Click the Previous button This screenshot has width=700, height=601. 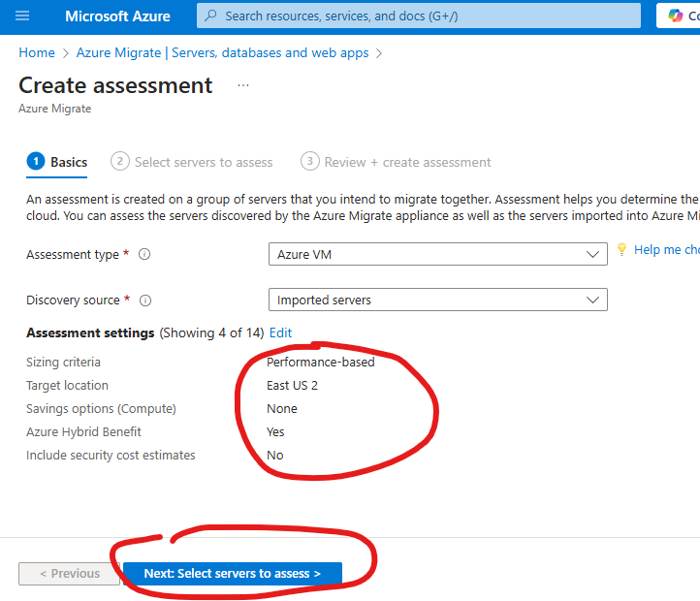(69, 574)
